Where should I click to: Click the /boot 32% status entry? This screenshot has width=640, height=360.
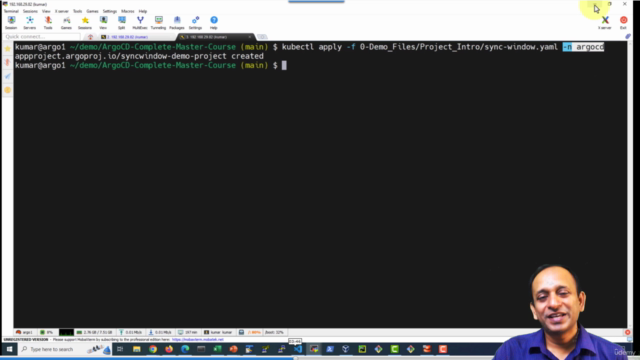click(274, 332)
